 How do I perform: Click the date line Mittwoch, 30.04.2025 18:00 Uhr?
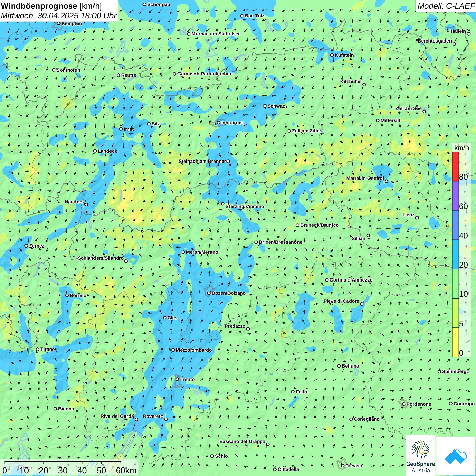(x=58, y=16)
